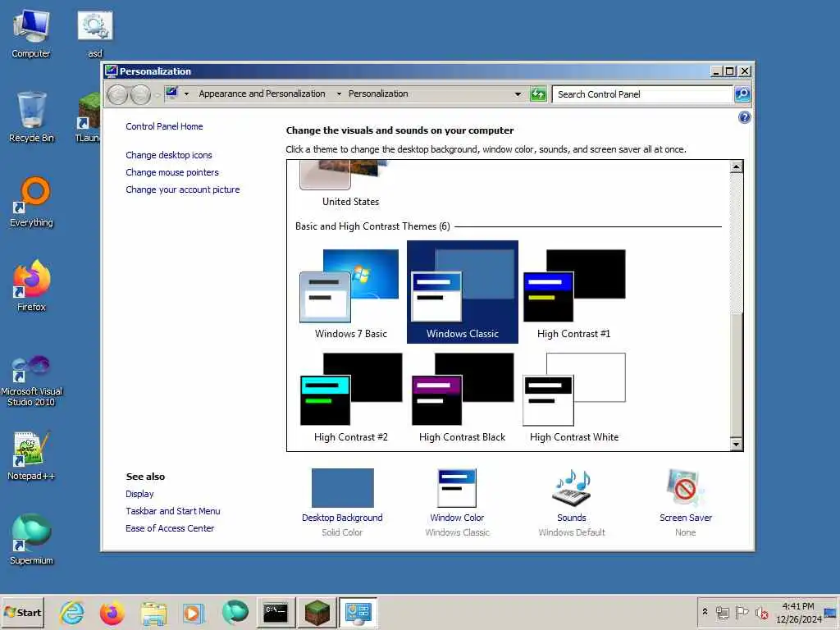Click the Personalization title bar icon
This screenshot has width=840, height=630.
(x=111, y=71)
